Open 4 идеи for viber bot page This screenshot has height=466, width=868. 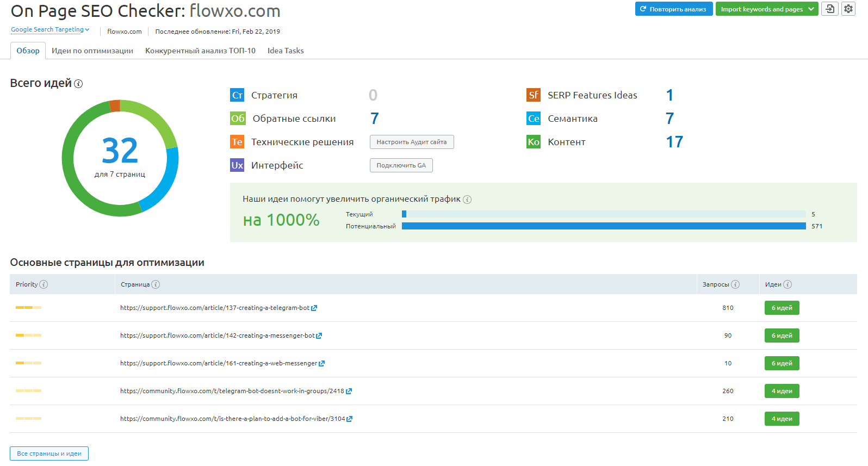pyautogui.click(x=782, y=419)
